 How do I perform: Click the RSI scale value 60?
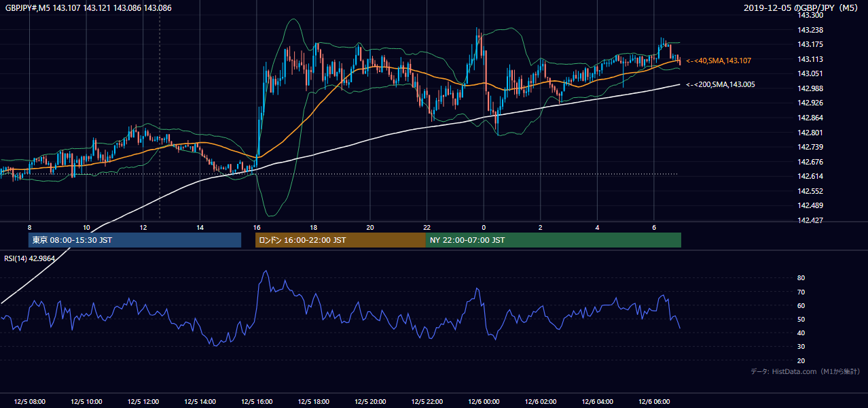click(x=801, y=306)
